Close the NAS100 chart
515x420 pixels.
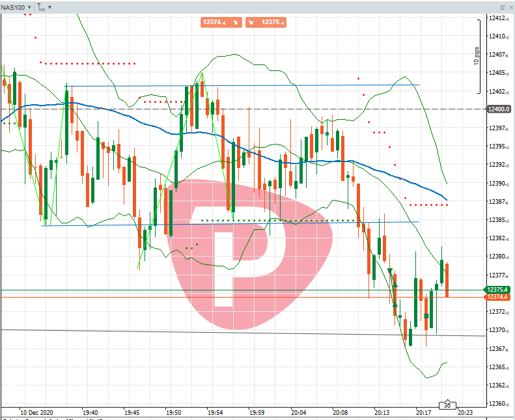[x=511, y=7]
